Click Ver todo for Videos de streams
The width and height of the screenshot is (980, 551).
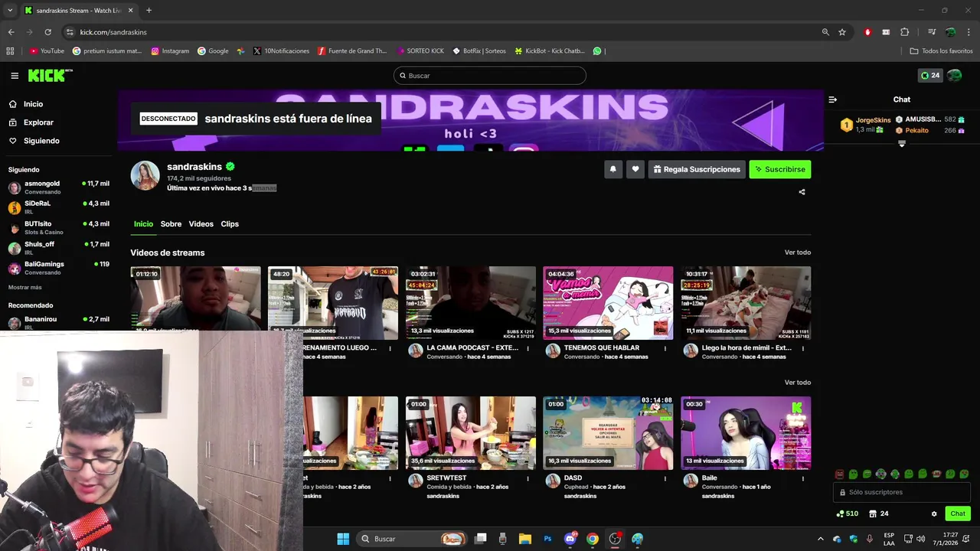coord(797,253)
